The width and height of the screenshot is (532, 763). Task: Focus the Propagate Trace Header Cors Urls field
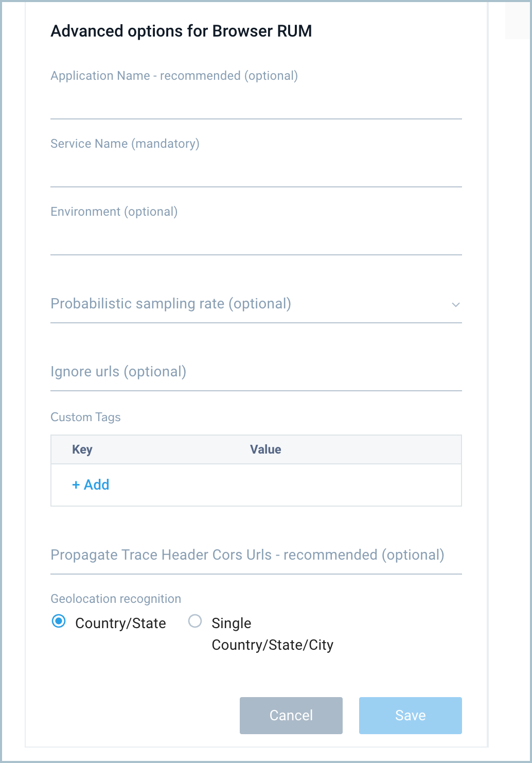point(256,556)
